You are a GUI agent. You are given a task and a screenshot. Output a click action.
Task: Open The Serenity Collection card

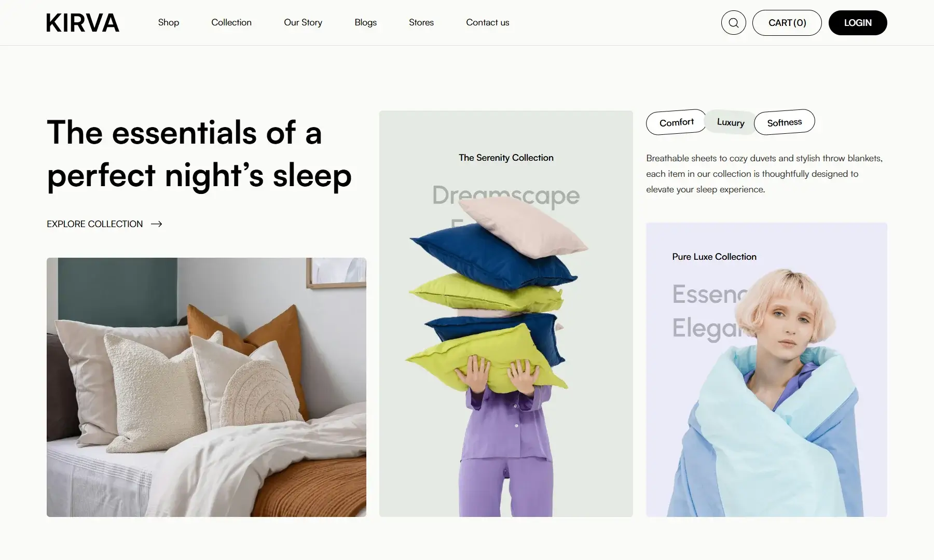pyautogui.click(x=506, y=314)
